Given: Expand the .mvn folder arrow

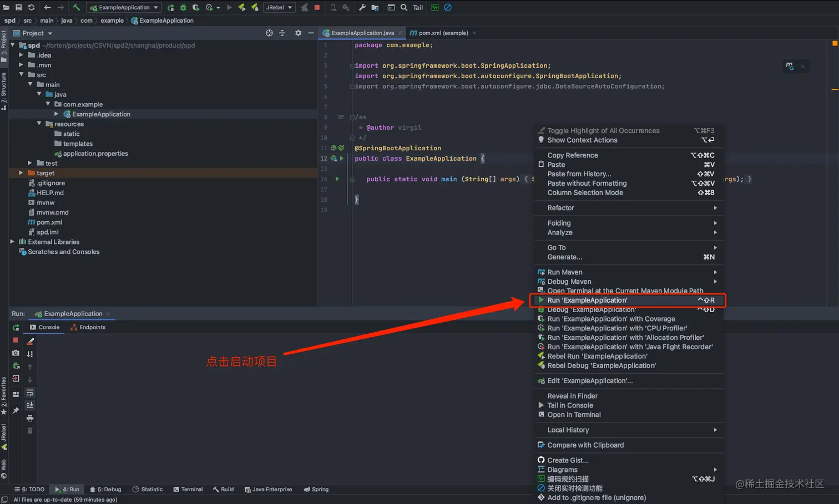Looking at the screenshot, I should [21, 65].
